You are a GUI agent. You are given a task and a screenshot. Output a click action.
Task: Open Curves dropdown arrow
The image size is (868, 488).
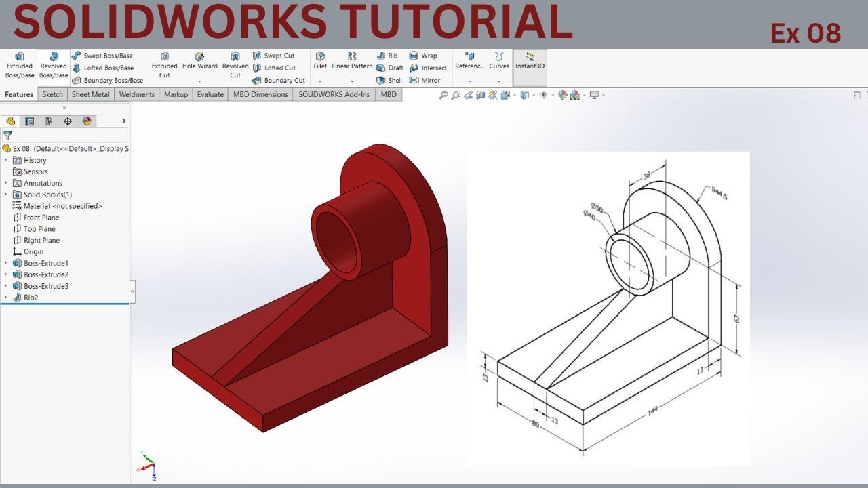[499, 81]
